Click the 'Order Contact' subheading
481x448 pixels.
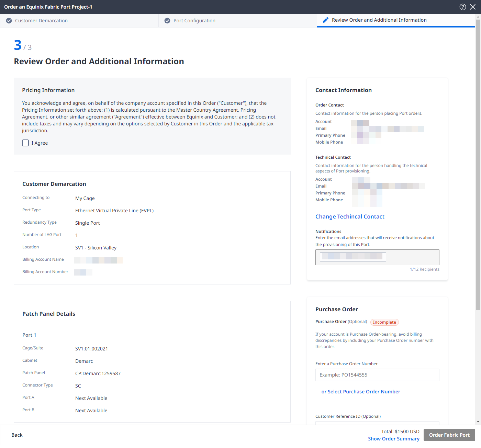coord(329,105)
